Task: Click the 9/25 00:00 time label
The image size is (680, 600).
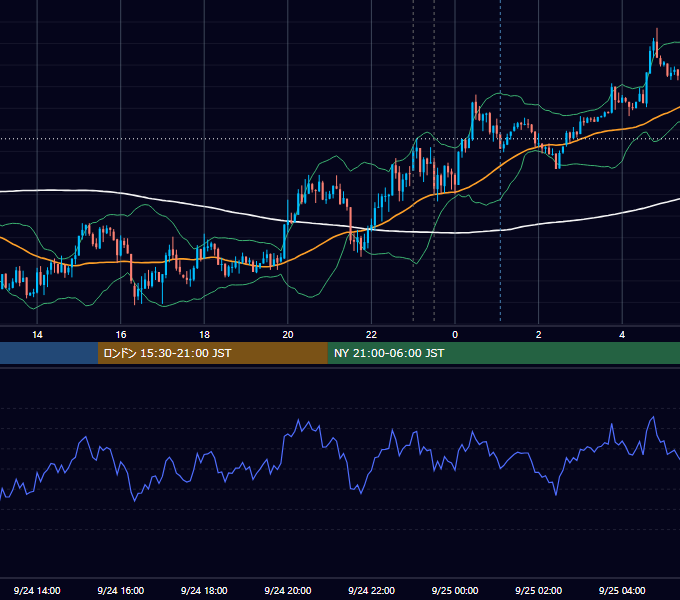Action: pyautogui.click(x=455, y=590)
